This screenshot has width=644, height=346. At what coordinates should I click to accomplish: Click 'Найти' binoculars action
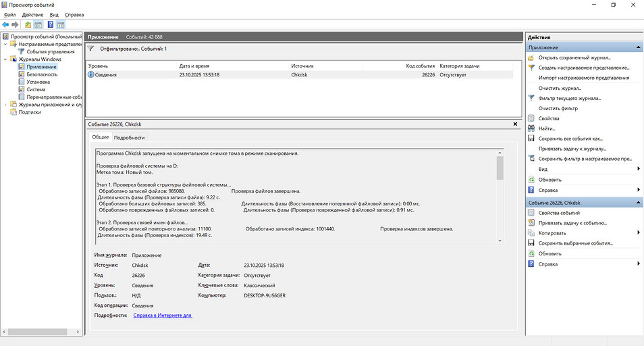546,128
